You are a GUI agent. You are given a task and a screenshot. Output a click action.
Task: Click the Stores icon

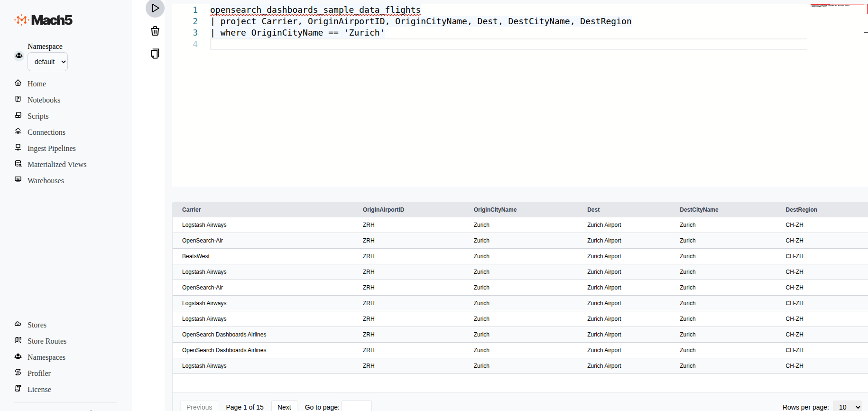tap(18, 324)
